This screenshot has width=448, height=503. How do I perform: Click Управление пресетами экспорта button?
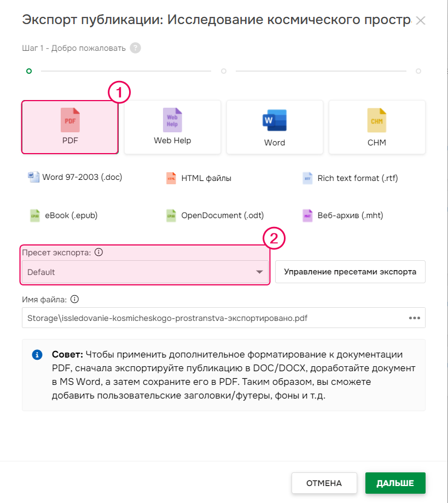click(x=350, y=272)
